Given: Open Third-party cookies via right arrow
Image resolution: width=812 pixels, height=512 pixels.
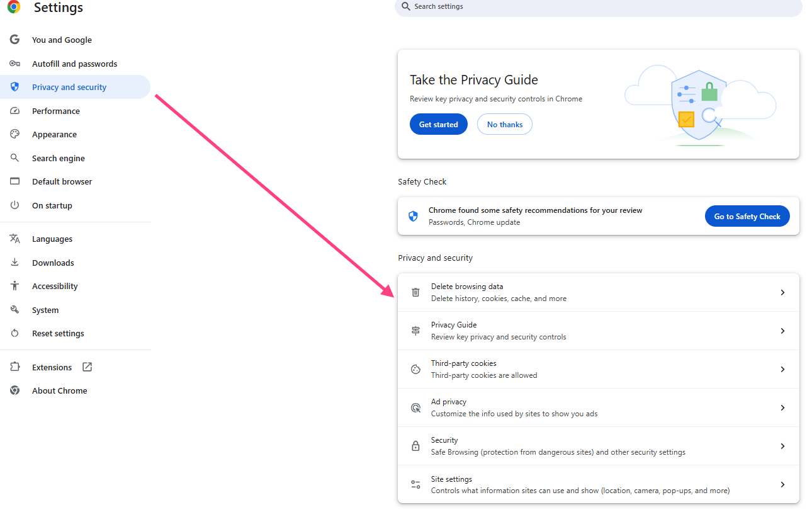Looking at the screenshot, I should coord(782,369).
